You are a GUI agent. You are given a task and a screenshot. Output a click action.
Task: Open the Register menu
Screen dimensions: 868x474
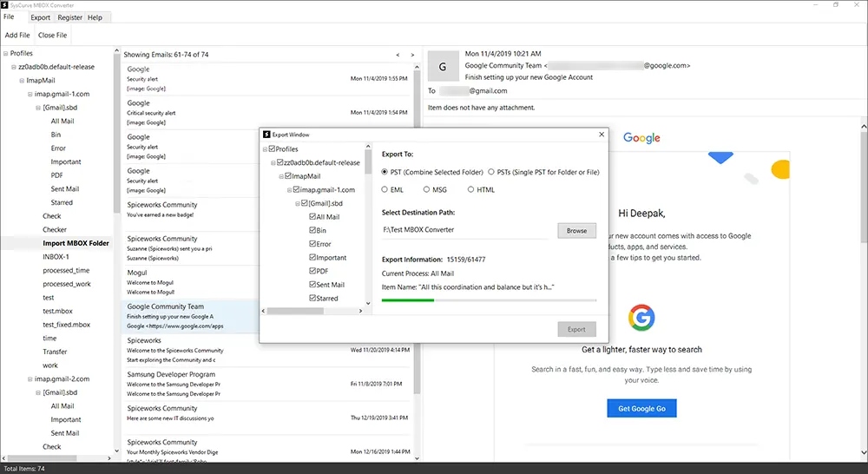pyautogui.click(x=69, y=17)
